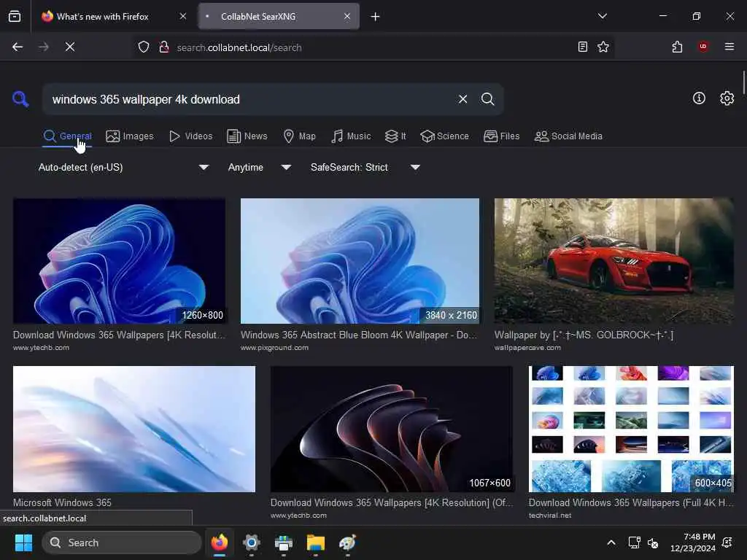The height and width of the screenshot is (560, 747).
Task: Click the wallpapercave.com source link
Action: [x=527, y=348]
